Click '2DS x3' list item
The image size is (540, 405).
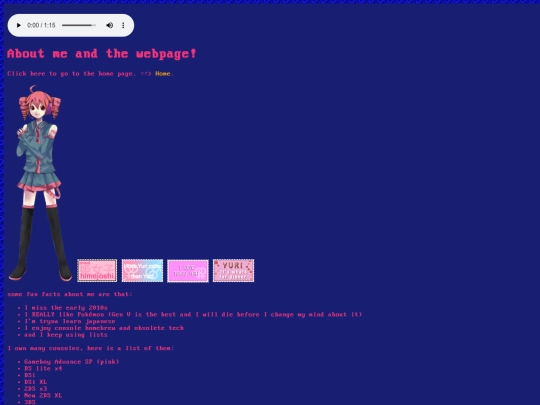click(35, 388)
